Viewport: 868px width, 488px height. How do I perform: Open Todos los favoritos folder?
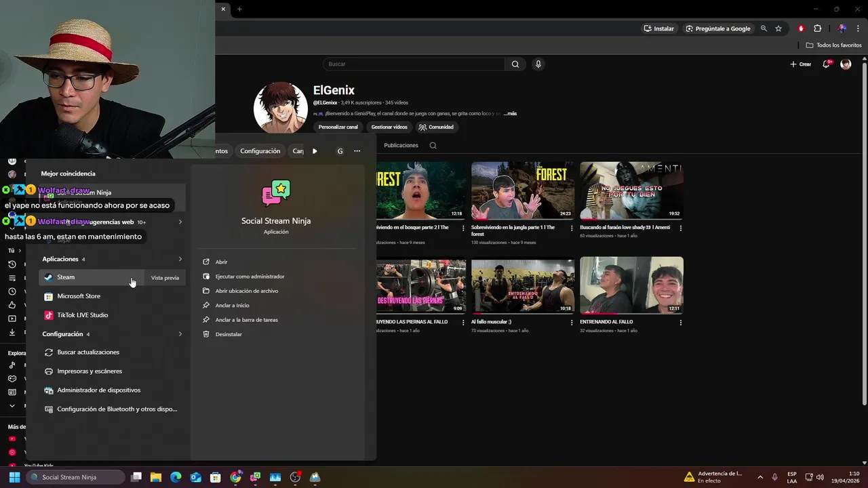pyautogui.click(x=833, y=45)
